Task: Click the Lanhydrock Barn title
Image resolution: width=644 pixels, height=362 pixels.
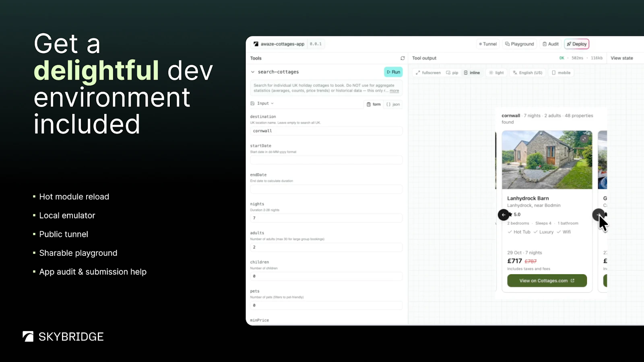Action: tap(528, 198)
